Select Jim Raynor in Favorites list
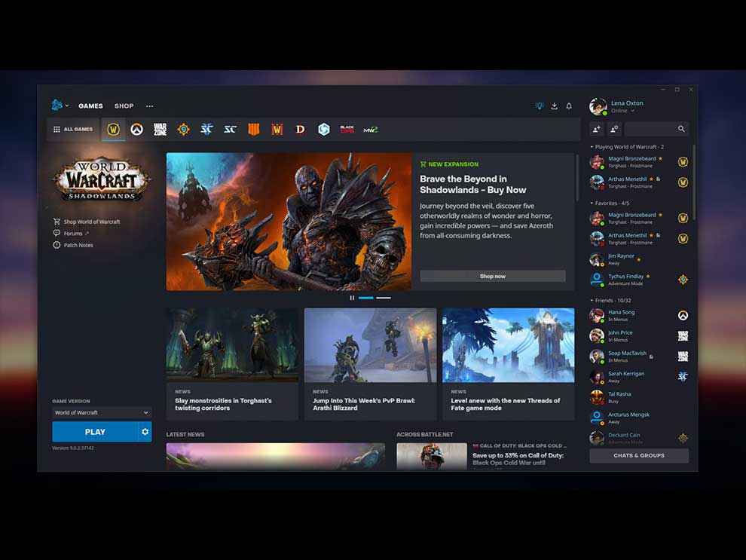The image size is (746, 560). (x=637, y=259)
